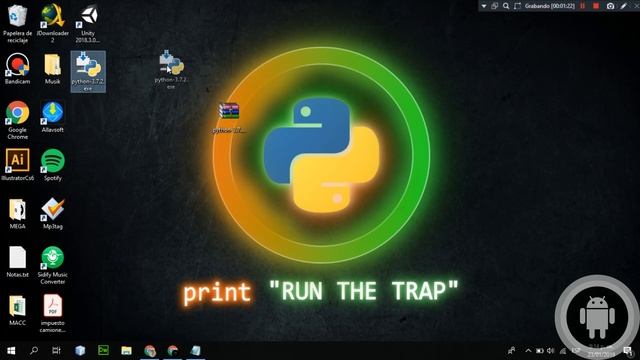Image resolution: width=640 pixels, height=360 pixels.
Task: Open the volume control tray icon
Action: point(551,351)
